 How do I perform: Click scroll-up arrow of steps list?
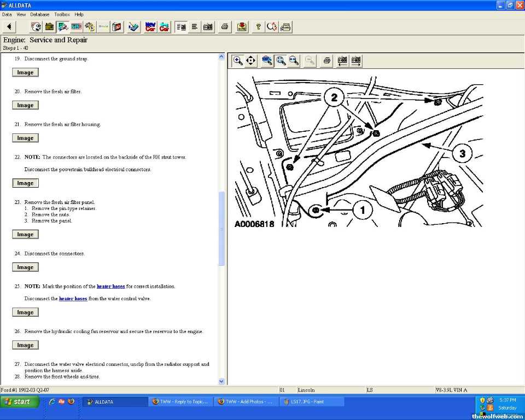(x=221, y=56)
